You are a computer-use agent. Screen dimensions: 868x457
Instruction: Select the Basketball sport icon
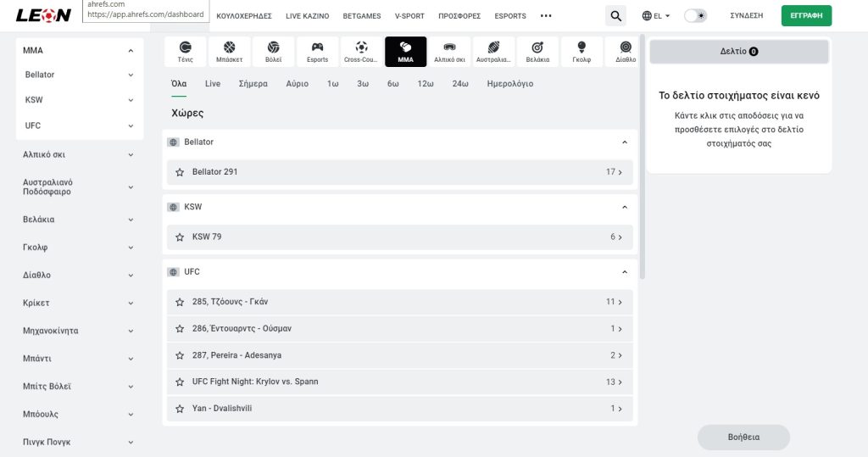(x=229, y=52)
